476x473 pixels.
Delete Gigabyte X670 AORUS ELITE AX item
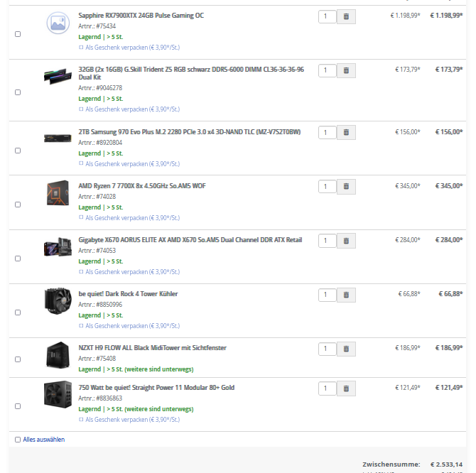point(346,241)
